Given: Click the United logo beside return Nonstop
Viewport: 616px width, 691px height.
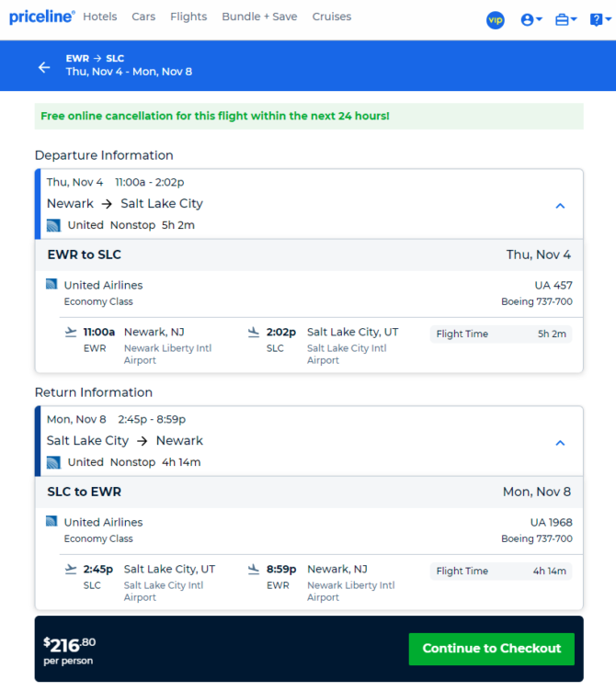Looking at the screenshot, I should point(53,462).
